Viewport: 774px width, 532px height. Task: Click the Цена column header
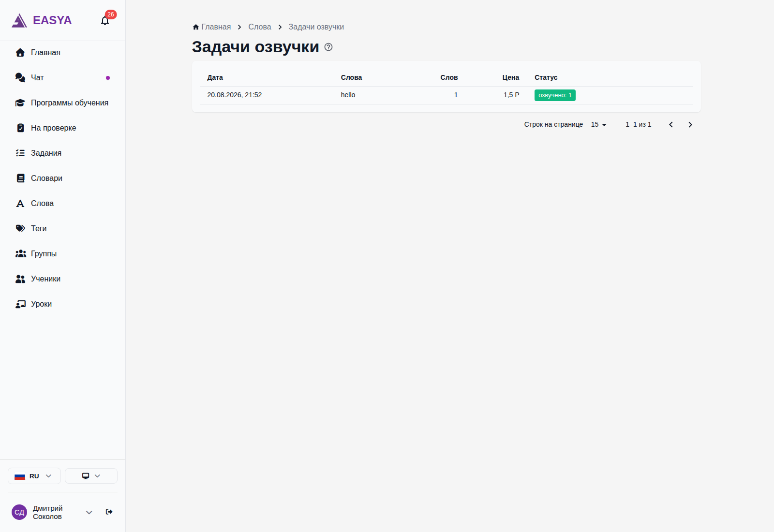click(511, 77)
